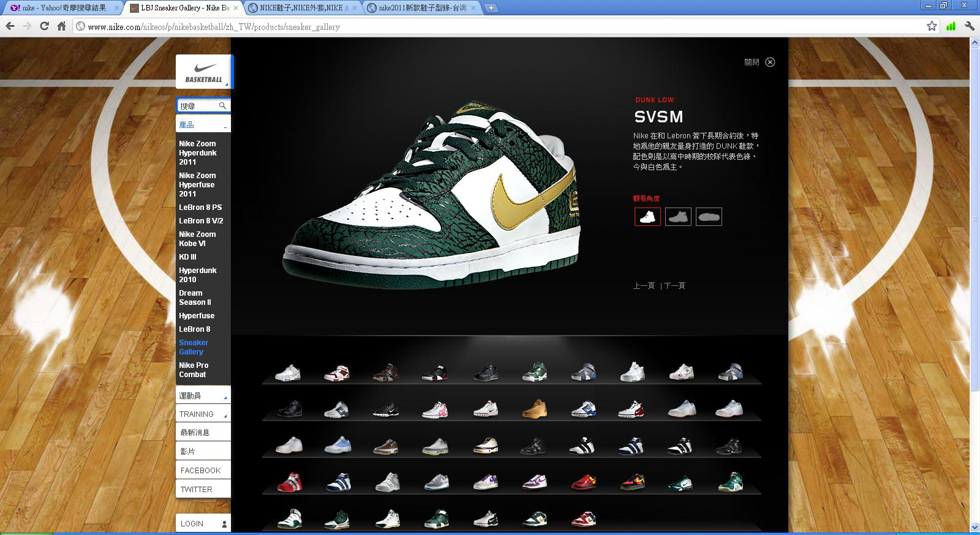Select the last shoe on the fourth shelf
This screenshot has height=535, width=980.
[730, 482]
